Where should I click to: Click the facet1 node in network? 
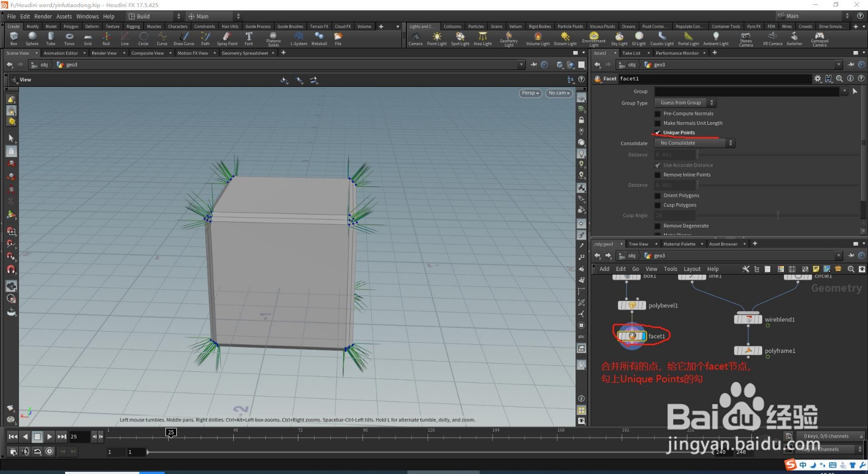click(632, 336)
